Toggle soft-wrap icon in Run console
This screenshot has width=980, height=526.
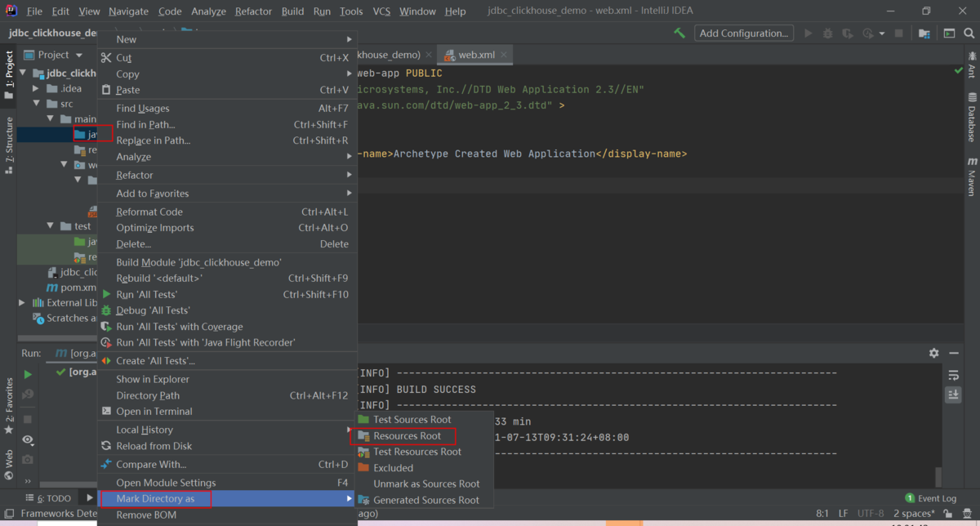pyautogui.click(x=953, y=375)
